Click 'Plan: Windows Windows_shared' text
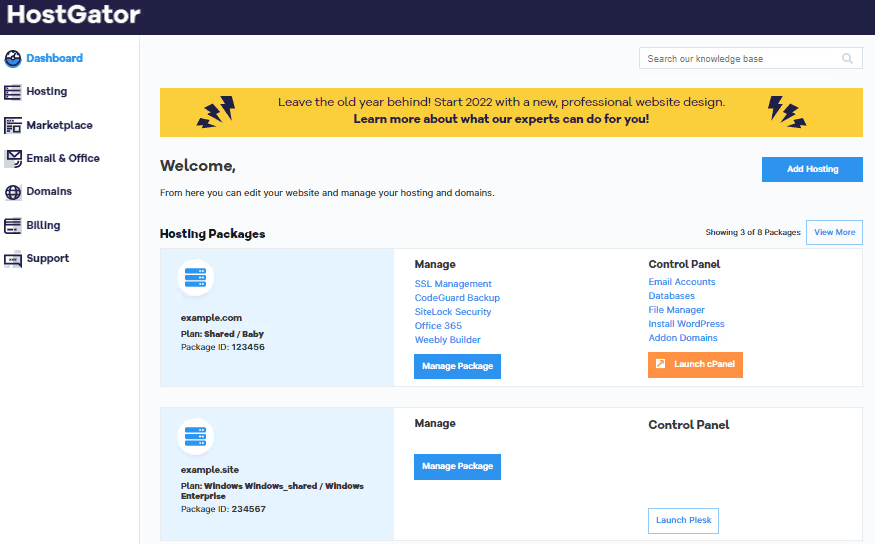 [x=272, y=491]
